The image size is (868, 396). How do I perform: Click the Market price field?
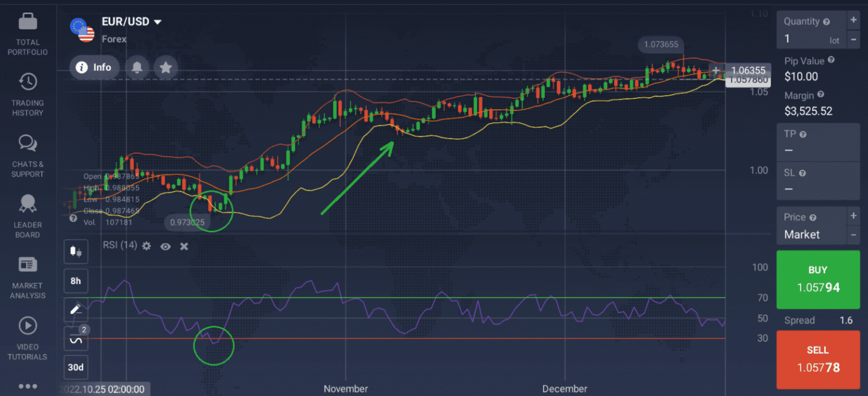coord(811,235)
